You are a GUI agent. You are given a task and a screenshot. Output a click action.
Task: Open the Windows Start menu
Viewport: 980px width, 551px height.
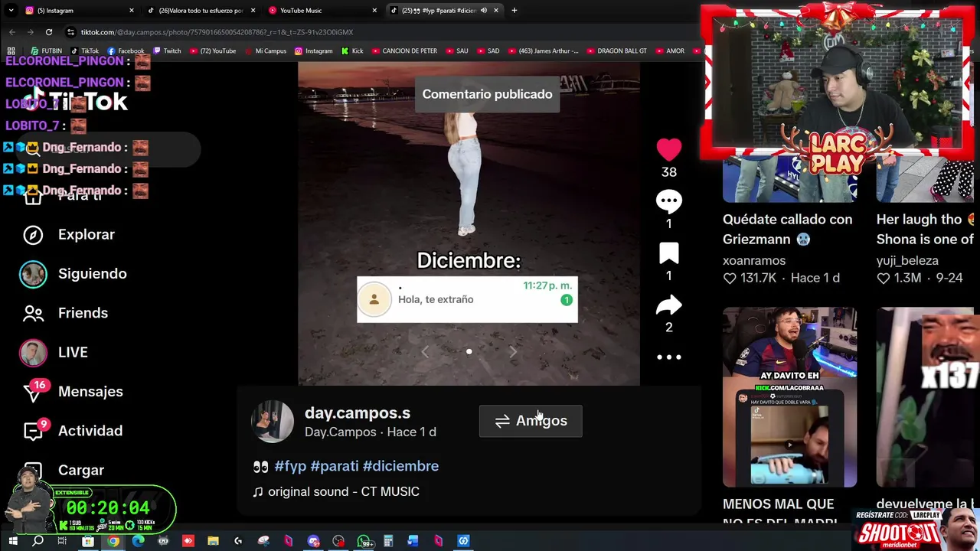click(12, 541)
